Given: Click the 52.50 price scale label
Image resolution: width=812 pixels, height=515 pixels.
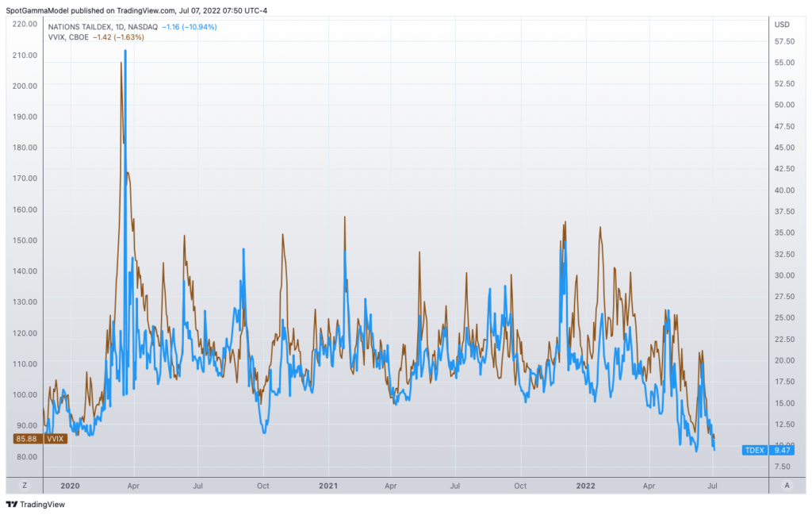Looking at the screenshot, I should [x=784, y=84].
